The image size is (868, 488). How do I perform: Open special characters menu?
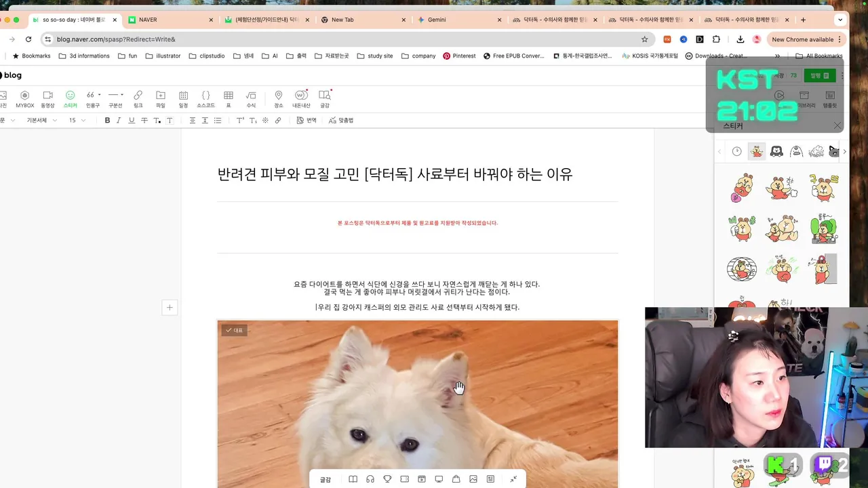click(x=265, y=120)
